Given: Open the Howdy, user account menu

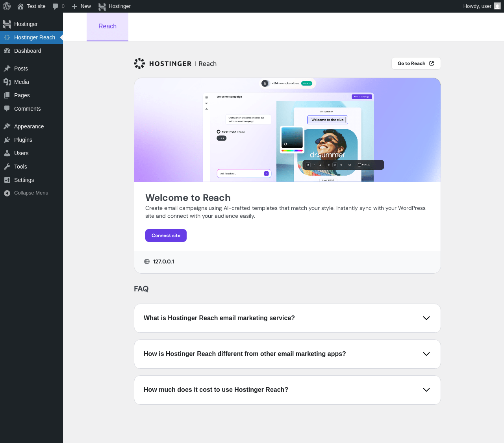Looking at the screenshot, I should [482, 6].
